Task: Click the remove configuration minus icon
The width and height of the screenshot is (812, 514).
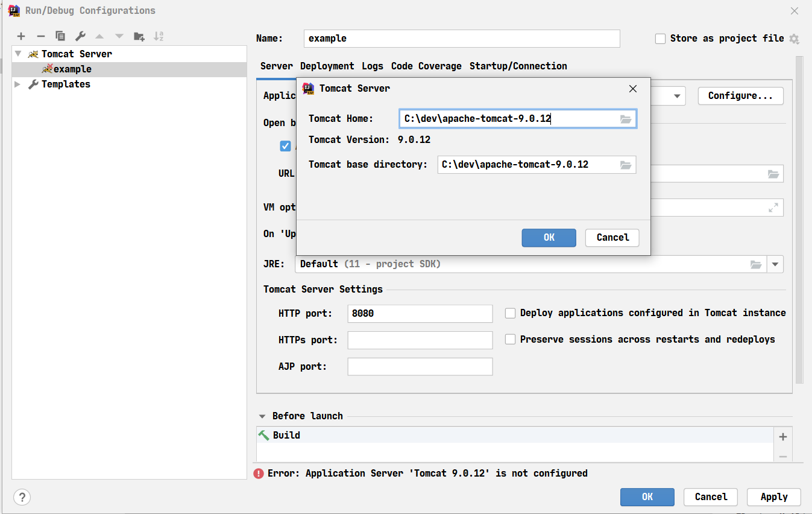Action: point(41,36)
